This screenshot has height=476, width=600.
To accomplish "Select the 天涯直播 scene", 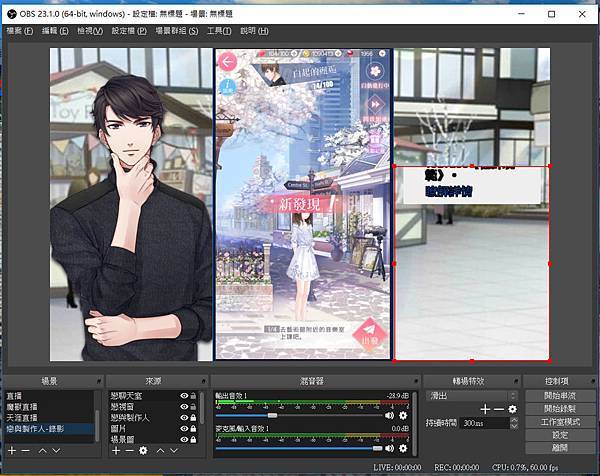I will pos(49,417).
